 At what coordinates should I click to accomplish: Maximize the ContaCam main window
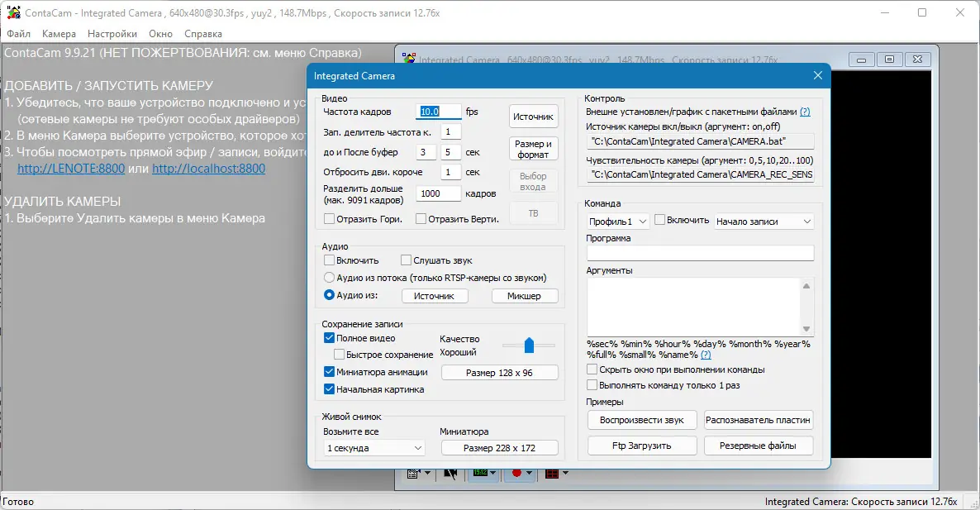coord(922,12)
